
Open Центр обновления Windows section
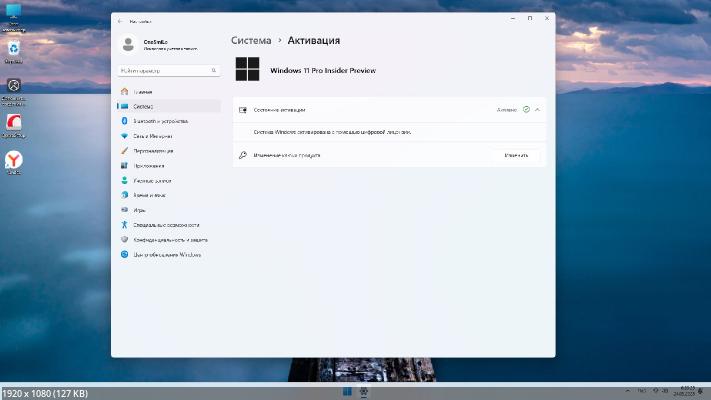tap(169, 254)
